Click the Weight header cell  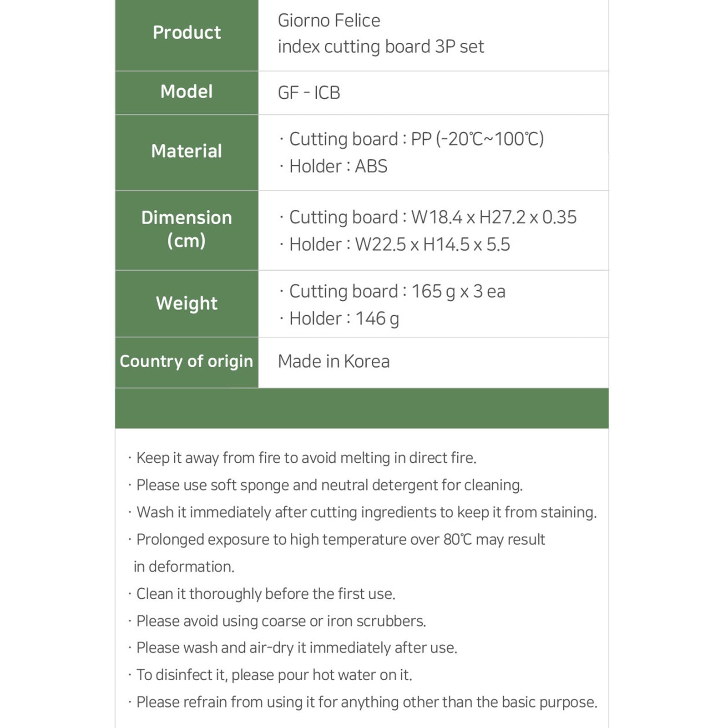coord(187,303)
